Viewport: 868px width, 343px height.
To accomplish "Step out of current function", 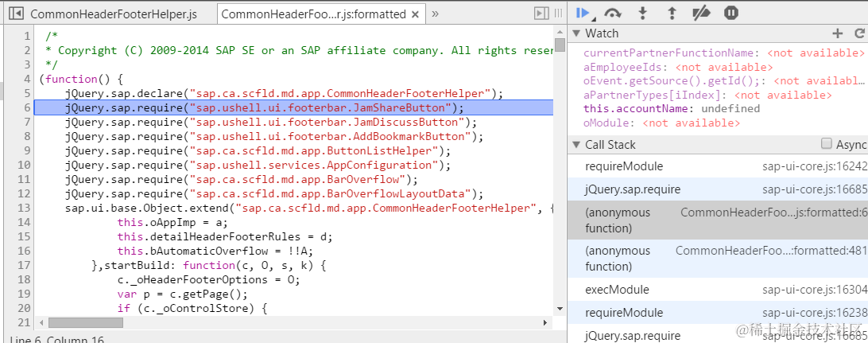I will 672,14.
